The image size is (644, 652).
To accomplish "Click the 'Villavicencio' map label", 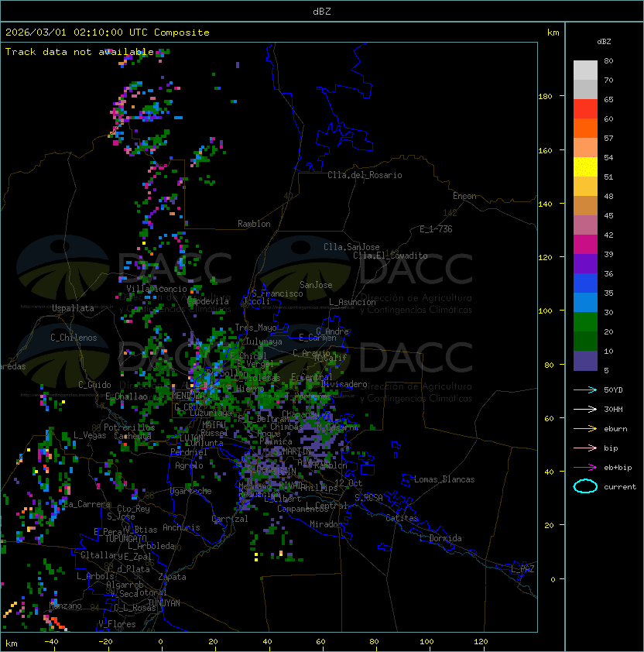I will pyautogui.click(x=156, y=289).
